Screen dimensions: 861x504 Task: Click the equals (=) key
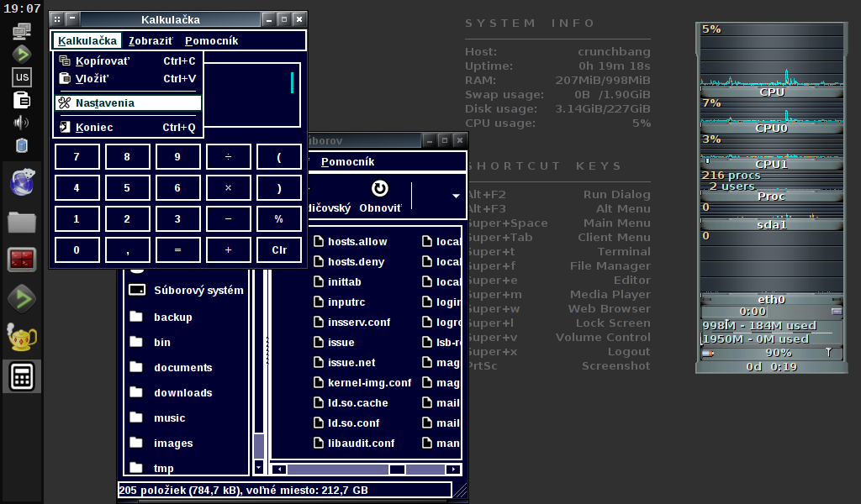pyautogui.click(x=178, y=250)
